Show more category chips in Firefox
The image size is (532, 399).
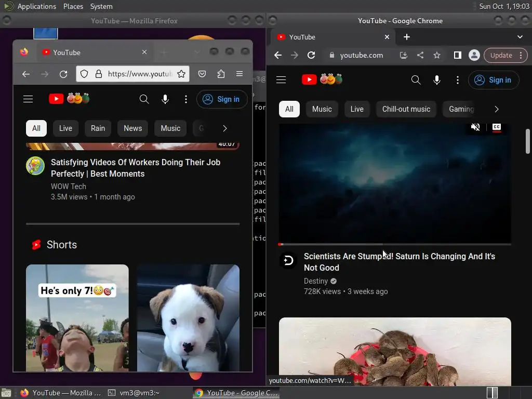pyautogui.click(x=224, y=128)
